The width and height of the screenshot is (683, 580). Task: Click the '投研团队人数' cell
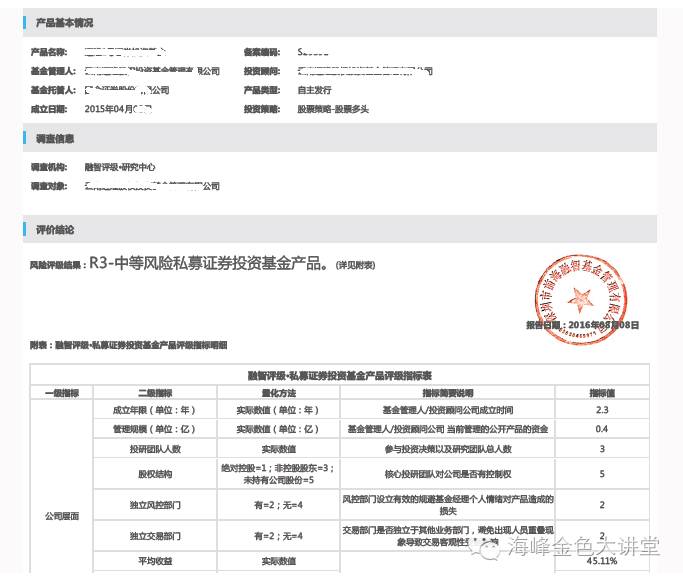[155, 449]
